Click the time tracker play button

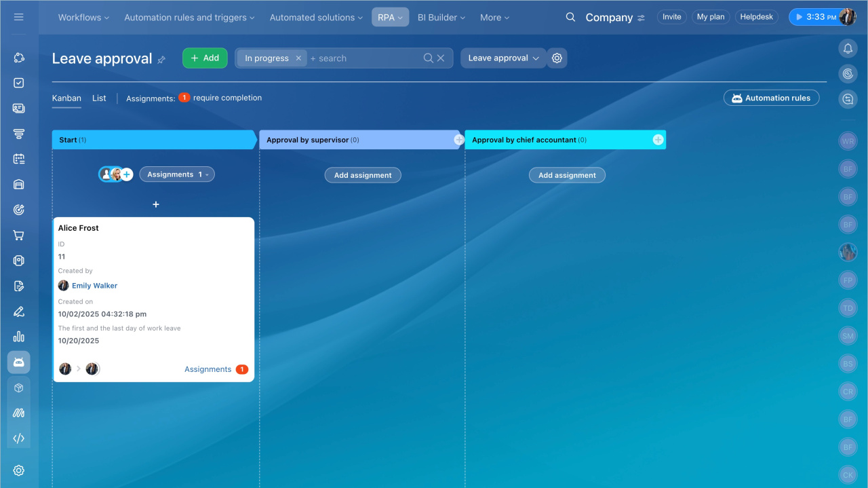click(800, 17)
